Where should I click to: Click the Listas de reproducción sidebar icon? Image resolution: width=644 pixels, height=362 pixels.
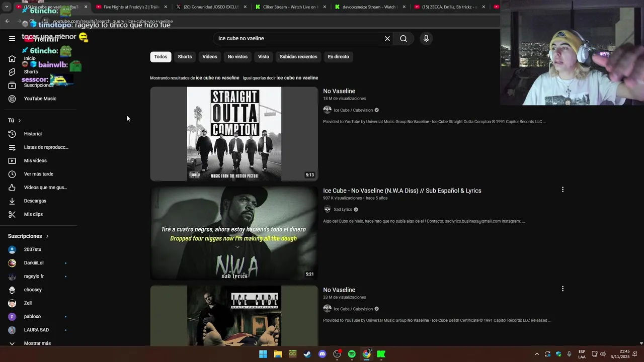pos(12,147)
